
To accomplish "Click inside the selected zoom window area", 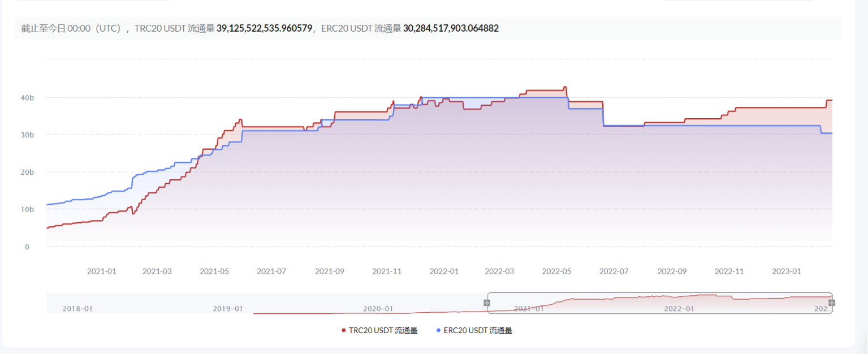I will tap(659, 303).
